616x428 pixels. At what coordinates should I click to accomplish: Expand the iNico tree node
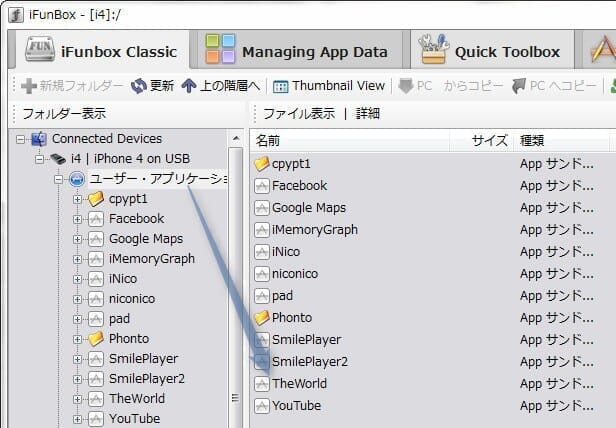click(x=78, y=279)
